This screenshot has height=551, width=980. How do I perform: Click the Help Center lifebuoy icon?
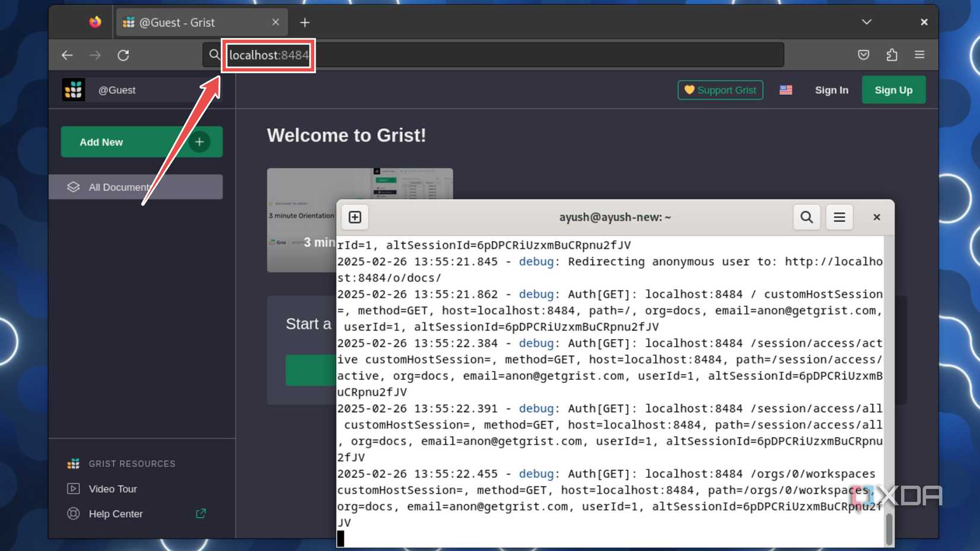point(74,514)
